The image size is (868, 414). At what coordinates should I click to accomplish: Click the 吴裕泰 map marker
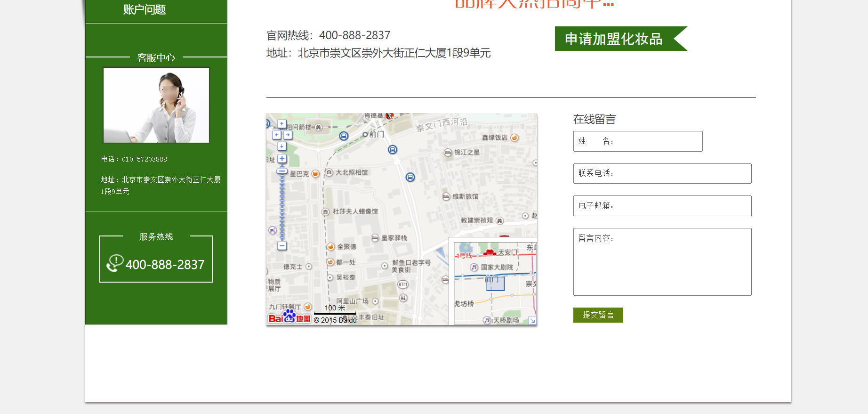tap(330, 278)
